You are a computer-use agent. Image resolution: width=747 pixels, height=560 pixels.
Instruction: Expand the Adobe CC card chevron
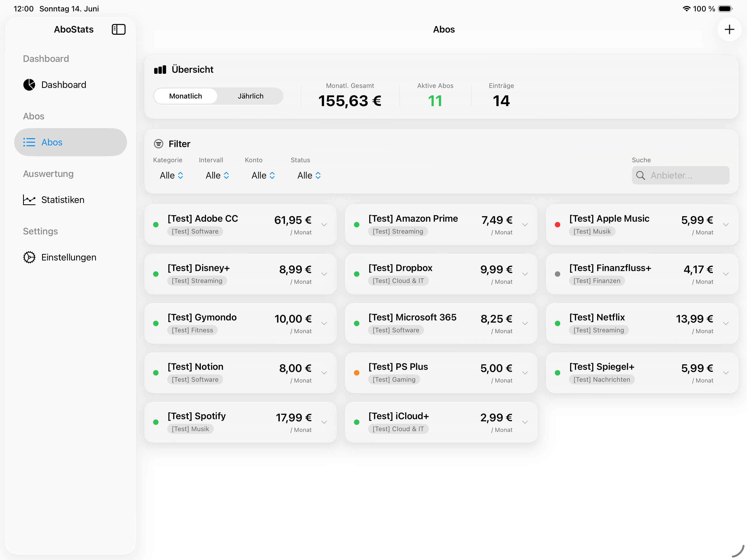[324, 224]
